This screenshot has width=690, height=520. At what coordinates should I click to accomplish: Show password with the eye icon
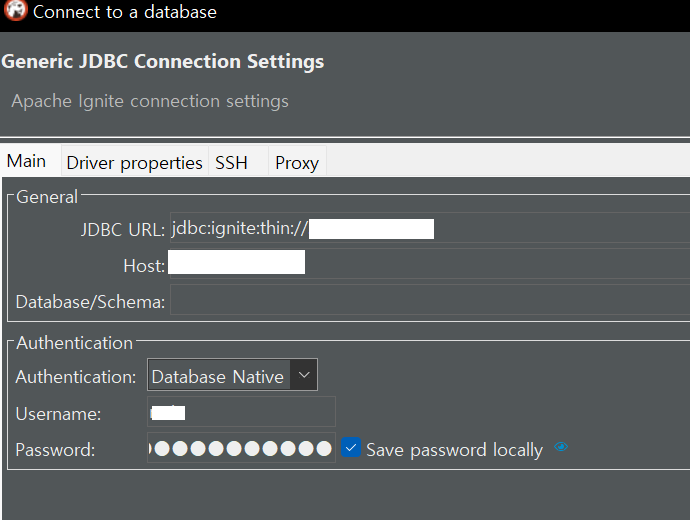(561, 447)
